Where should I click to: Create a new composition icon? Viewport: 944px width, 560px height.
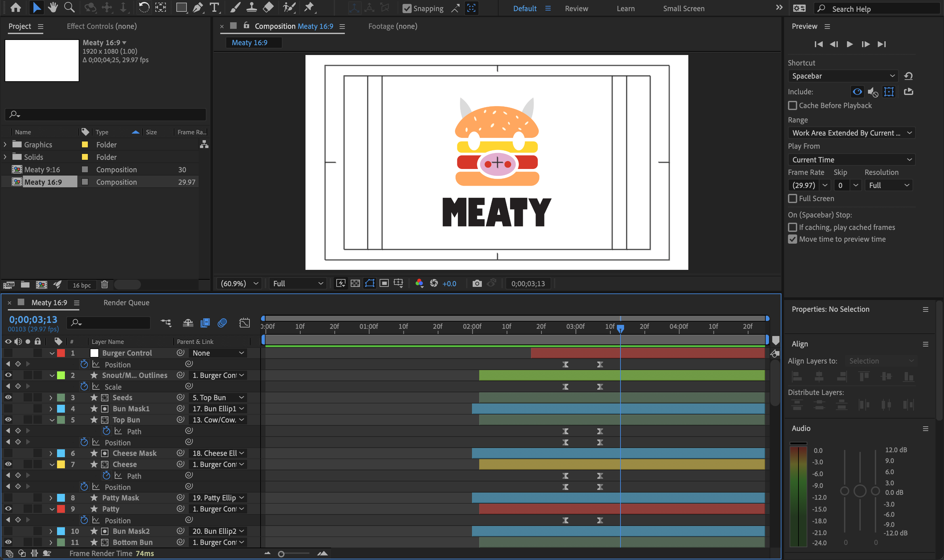41,285
